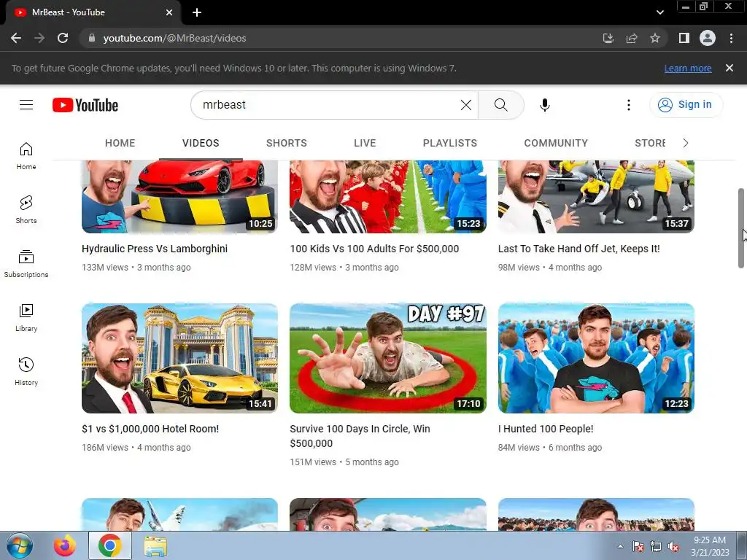Click the install app icon in address bar
The height and width of the screenshot is (560, 747).
[608, 38]
